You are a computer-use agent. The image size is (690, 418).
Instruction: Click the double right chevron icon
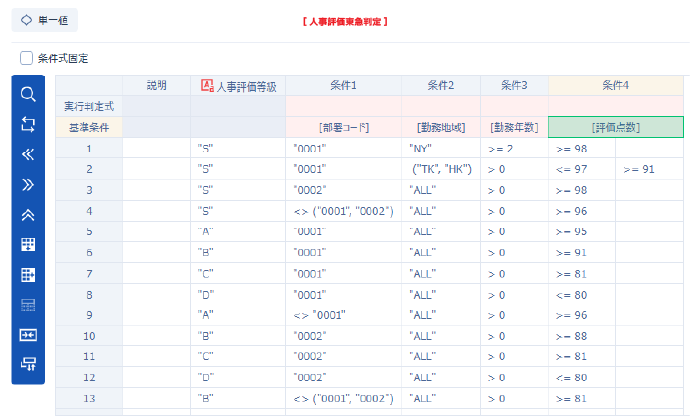tap(28, 184)
